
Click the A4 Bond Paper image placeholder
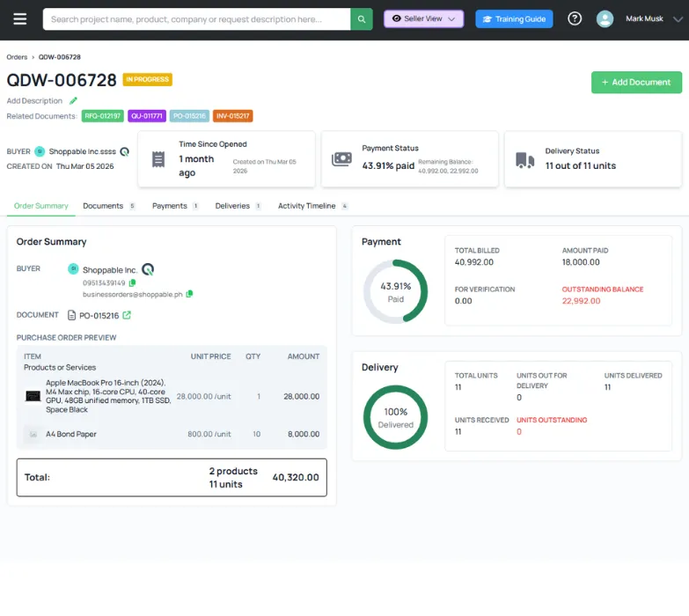coord(33,434)
